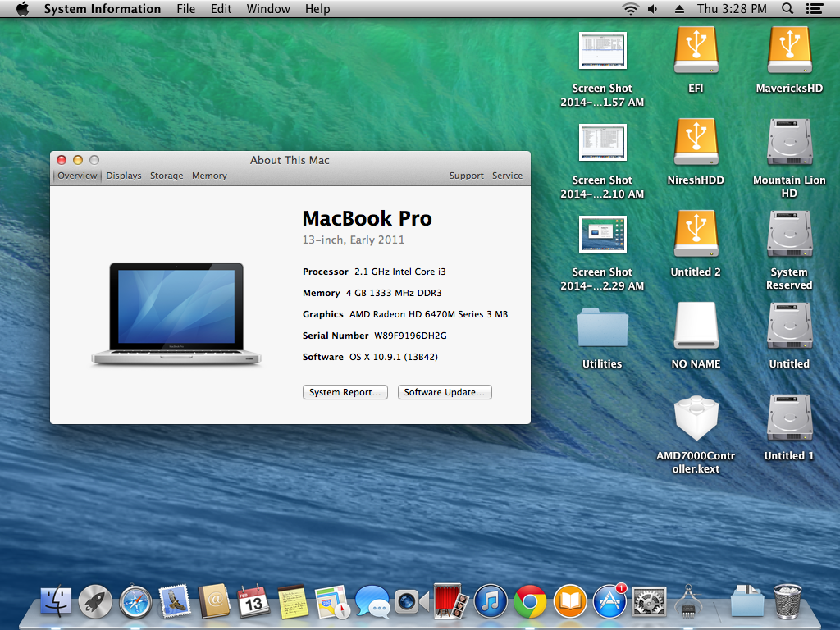Select NireshHDD drive icon

(x=696, y=142)
